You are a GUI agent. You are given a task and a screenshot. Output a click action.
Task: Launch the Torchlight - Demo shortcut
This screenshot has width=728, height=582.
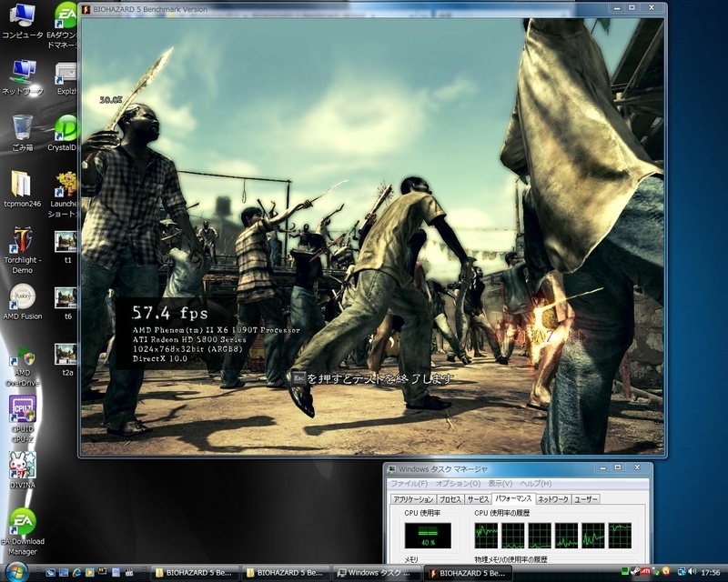click(22, 251)
